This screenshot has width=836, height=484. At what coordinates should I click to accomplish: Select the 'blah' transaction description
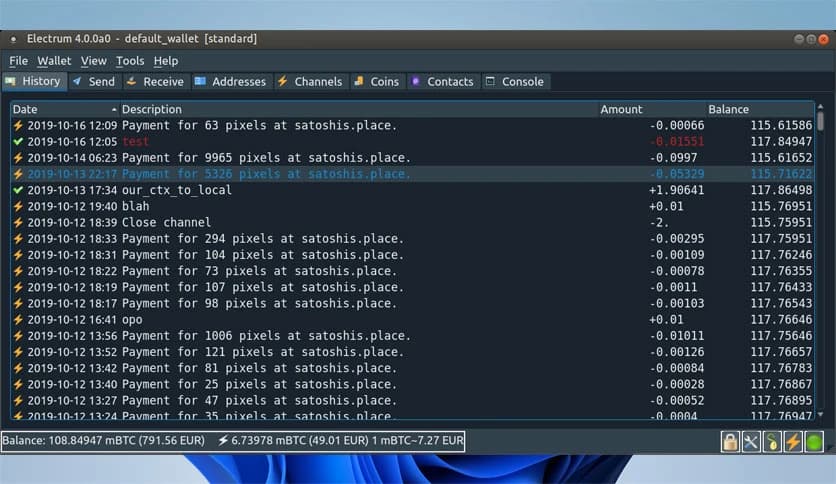[135, 206]
